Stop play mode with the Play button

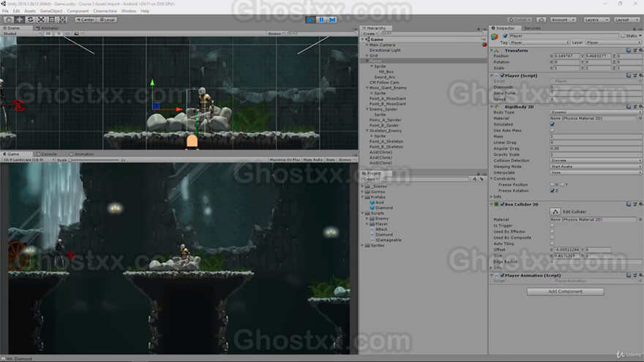[310, 19]
